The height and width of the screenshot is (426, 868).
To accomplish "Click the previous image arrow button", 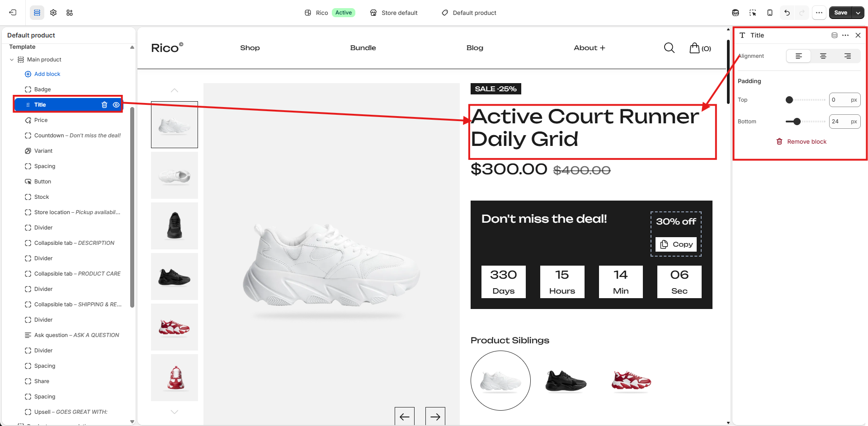I will tap(405, 416).
